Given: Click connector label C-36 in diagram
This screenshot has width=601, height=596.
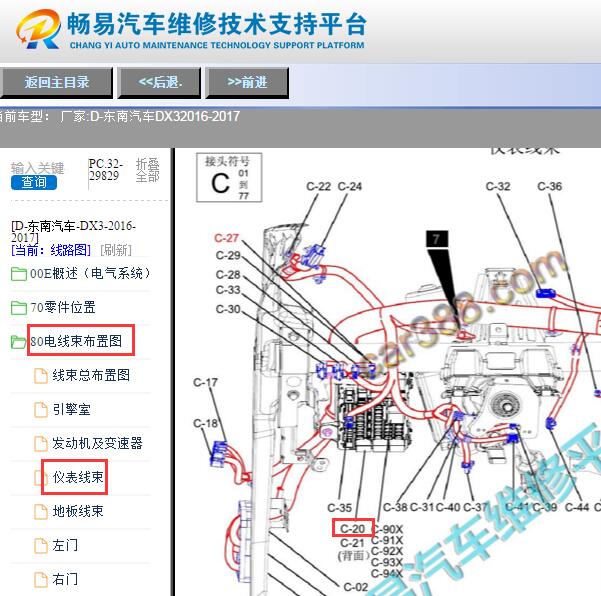Looking at the screenshot, I should tap(550, 186).
